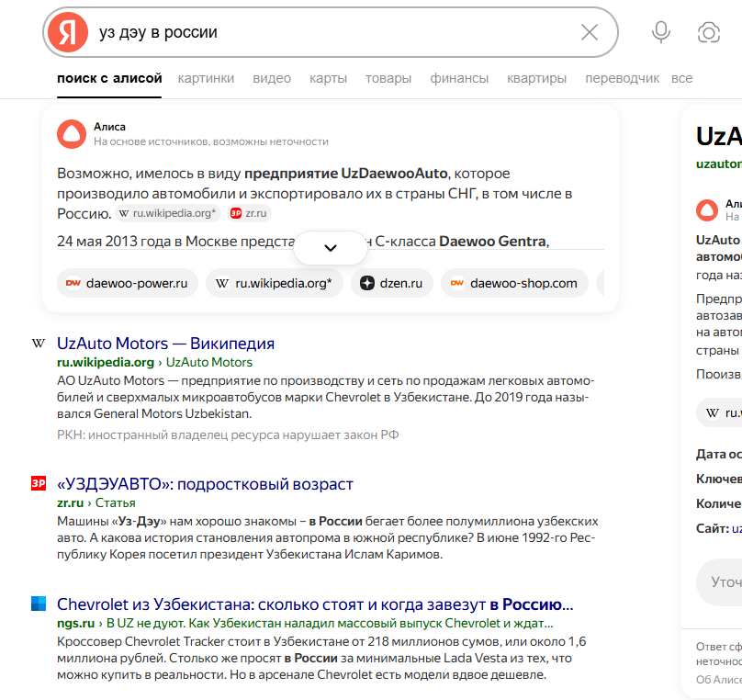This screenshot has height=700, width=742.
Task: Click the Yandex logo icon
Action: pos(67,33)
